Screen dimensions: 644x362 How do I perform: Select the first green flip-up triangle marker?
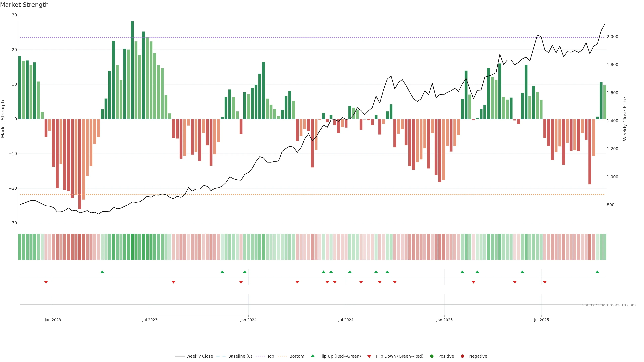pyautogui.click(x=102, y=272)
